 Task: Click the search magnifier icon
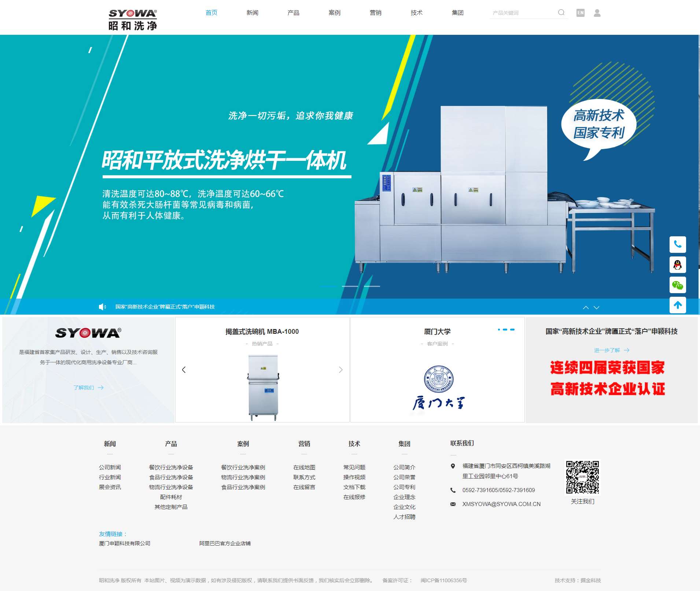click(561, 12)
